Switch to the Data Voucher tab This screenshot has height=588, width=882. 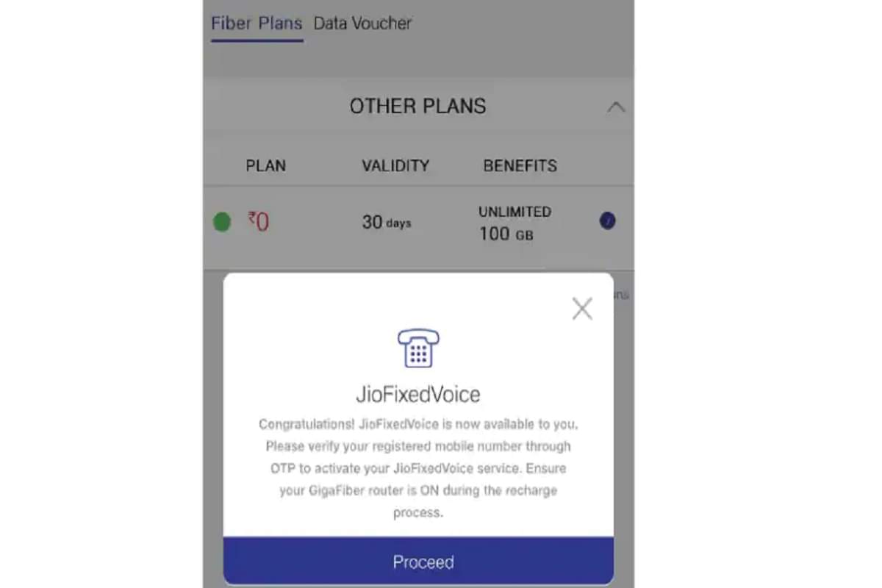click(362, 23)
